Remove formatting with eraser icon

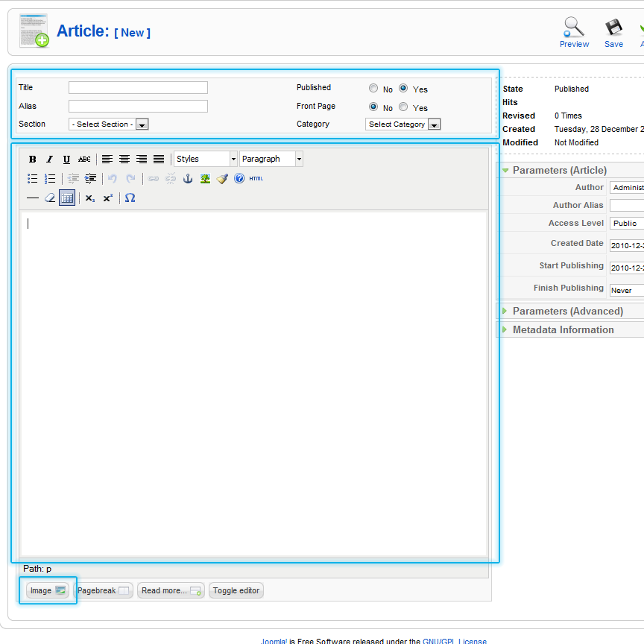pyautogui.click(x=50, y=198)
